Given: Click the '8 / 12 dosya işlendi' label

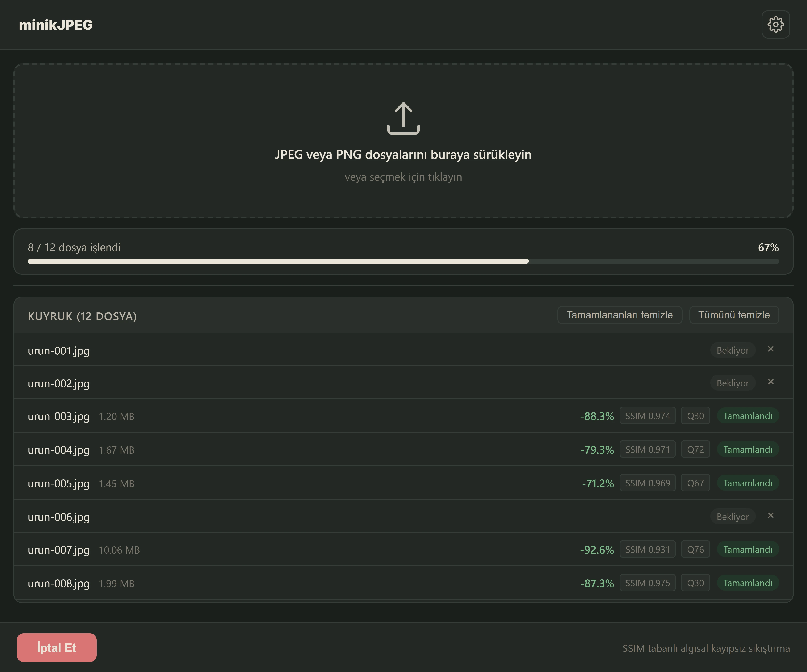Looking at the screenshot, I should pyautogui.click(x=74, y=247).
